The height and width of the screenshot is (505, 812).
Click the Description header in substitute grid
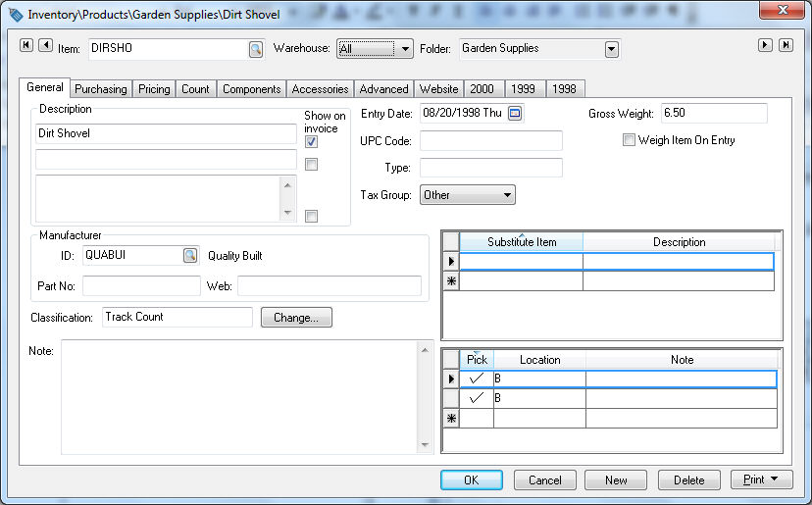point(679,242)
